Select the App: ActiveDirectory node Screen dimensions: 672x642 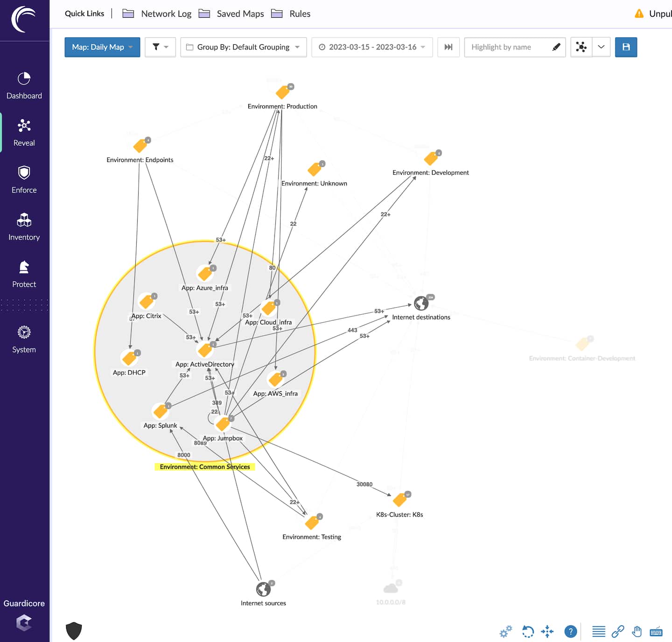coord(205,350)
